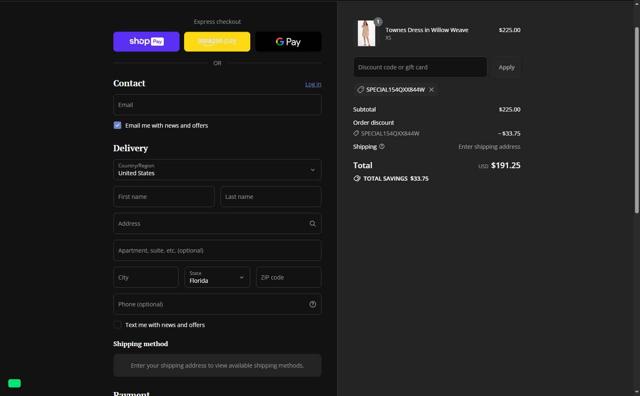Click the Shipping info help icon
640x396 pixels.
(x=382, y=147)
